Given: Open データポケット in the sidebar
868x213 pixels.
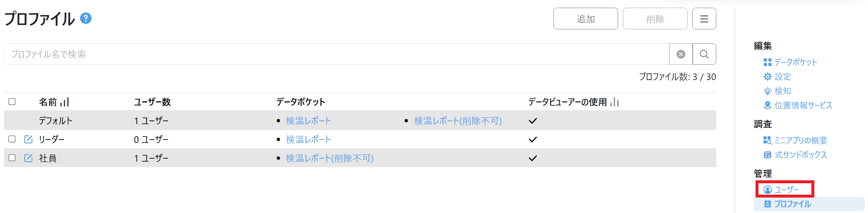Looking at the screenshot, I should point(795,62).
